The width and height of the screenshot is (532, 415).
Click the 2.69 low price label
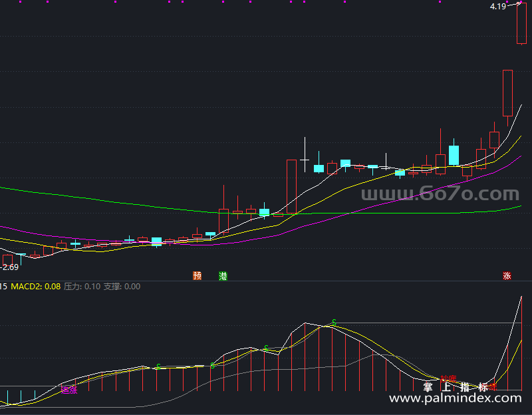tap(11, 267)
